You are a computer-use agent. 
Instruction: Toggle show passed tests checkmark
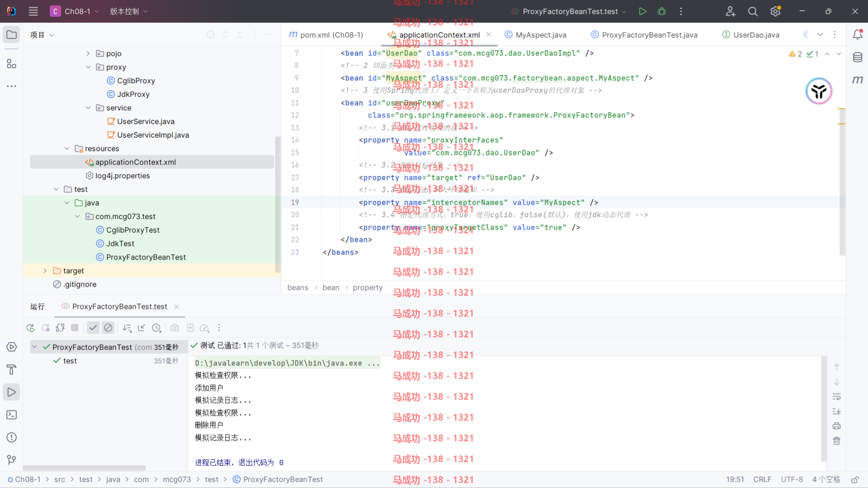pos(93,328)
